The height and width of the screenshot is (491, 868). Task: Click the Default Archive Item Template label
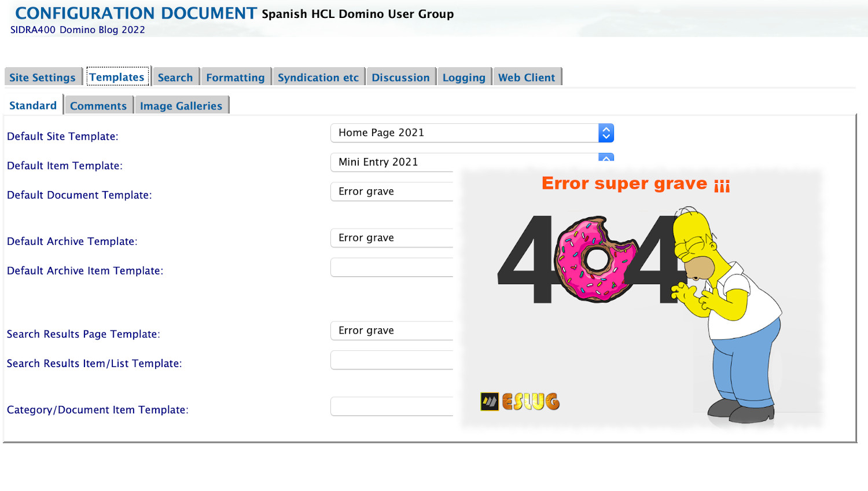pos(85,270)
